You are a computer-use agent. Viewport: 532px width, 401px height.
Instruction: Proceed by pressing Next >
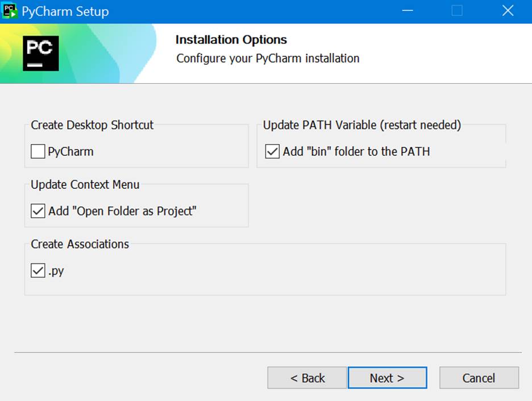pyautogui.click(x=387, y=378)
